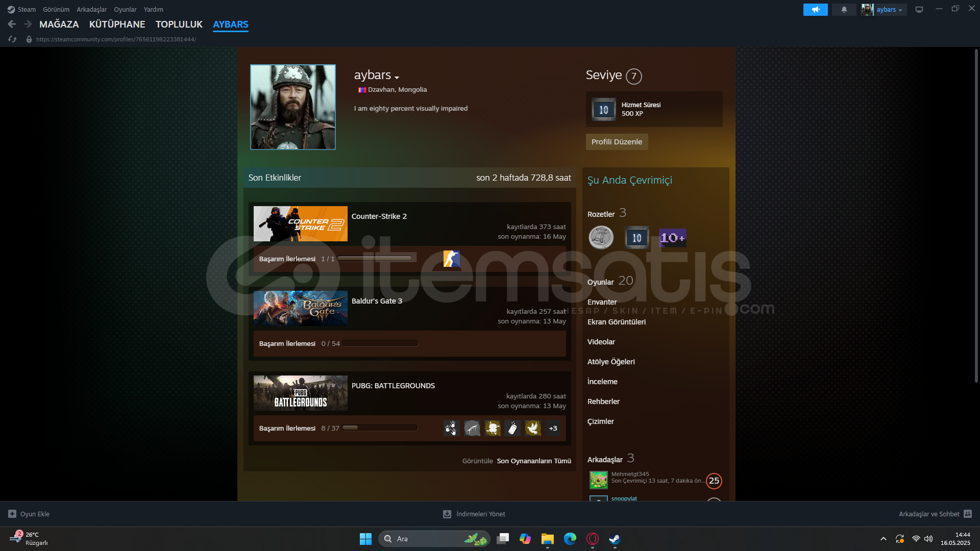Open the Counter-Strike 2 title link
The height and width of the screenshot is (551, 980).
pos(379,216)
